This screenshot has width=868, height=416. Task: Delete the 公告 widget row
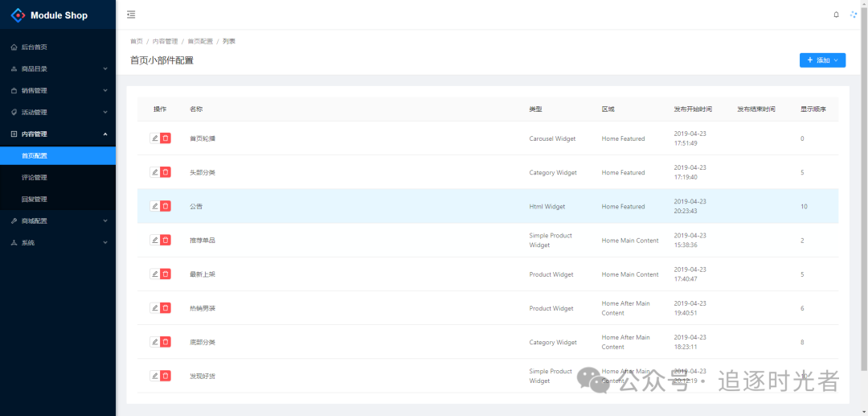pyautogui.click(x=166, y=206)
